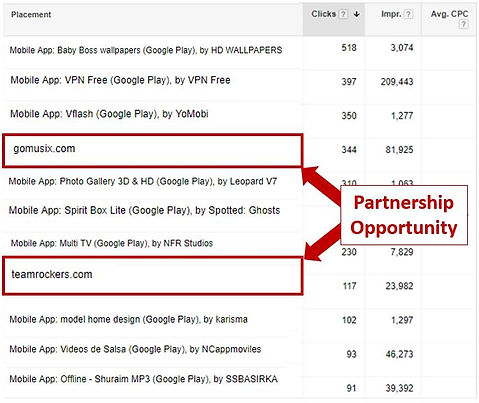Sort by the Impr. column header
This screenshot has width=479, height=403.
[391, 14]
